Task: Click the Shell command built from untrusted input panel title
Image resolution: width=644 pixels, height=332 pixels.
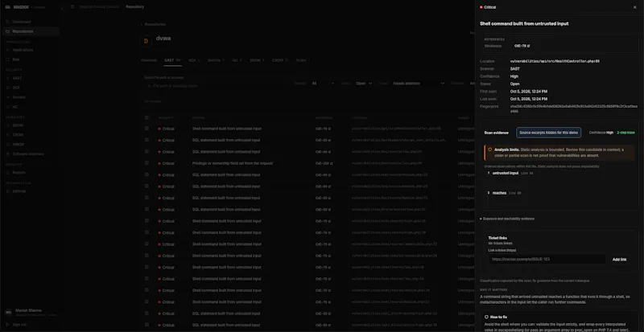Action: (x=524, y=24)
